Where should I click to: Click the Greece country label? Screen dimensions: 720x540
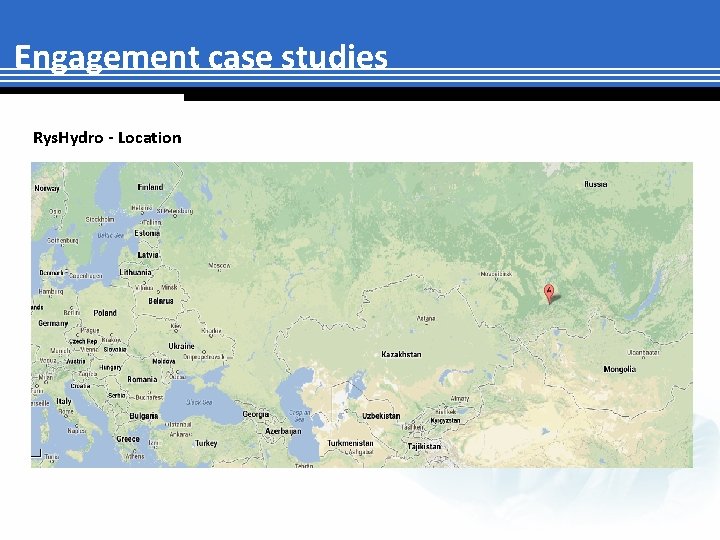point(128,439)
